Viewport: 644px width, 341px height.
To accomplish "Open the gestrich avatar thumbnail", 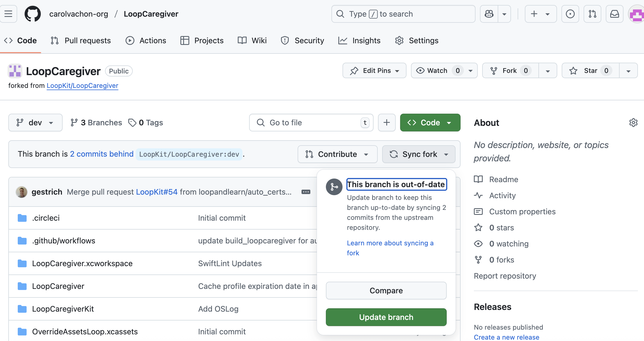I will pyautogui.click(x=21, y=192).
